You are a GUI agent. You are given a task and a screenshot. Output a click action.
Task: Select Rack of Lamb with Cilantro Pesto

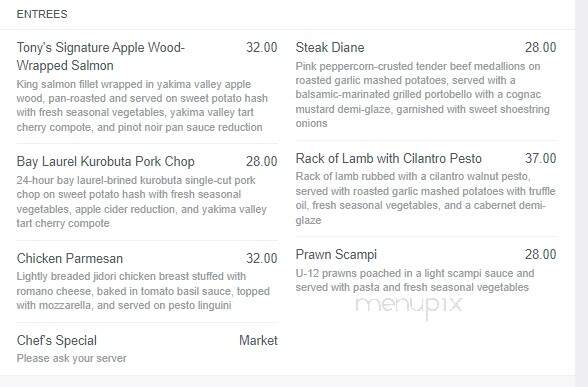pos(388,159)
